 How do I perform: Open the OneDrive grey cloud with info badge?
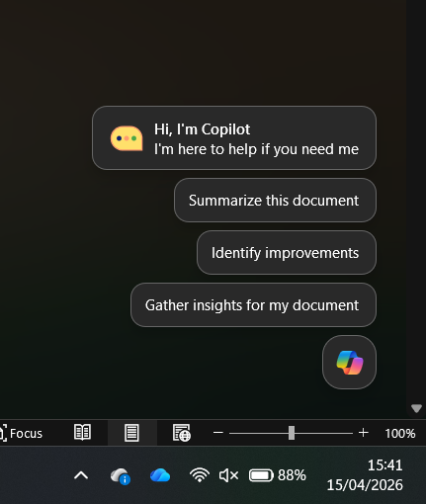click(121, 476)
